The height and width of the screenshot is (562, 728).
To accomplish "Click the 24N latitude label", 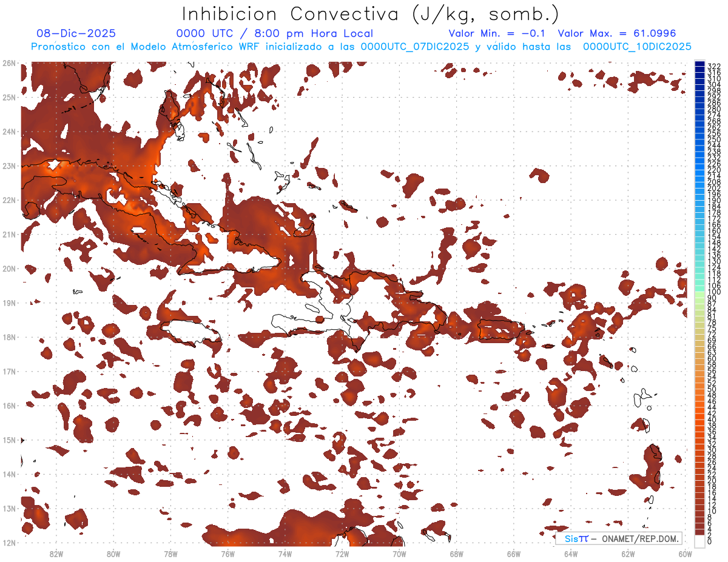I will pyautogui.click(x=9, y=132).
